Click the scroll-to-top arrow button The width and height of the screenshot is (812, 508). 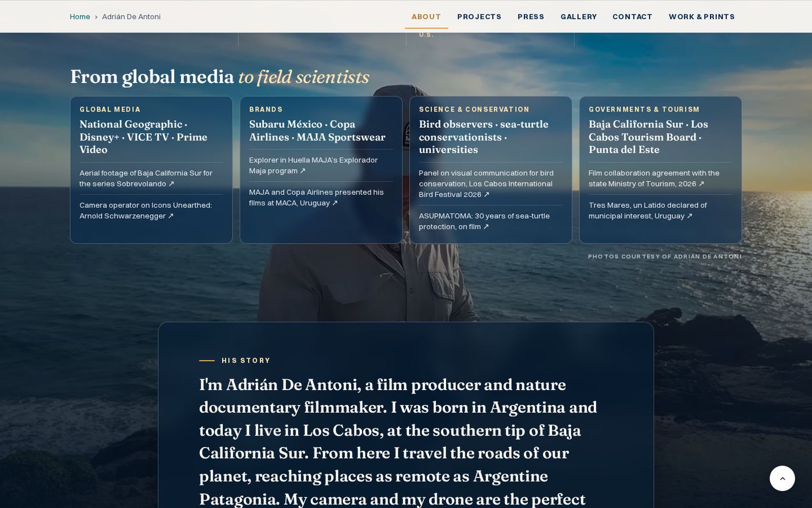(x=782, y=478)
